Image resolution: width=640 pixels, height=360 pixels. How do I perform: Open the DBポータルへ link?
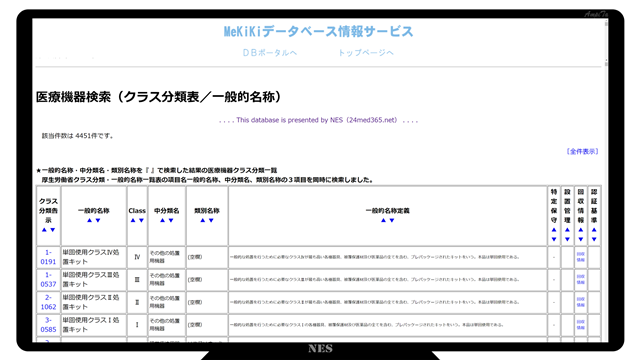[270, 53]
